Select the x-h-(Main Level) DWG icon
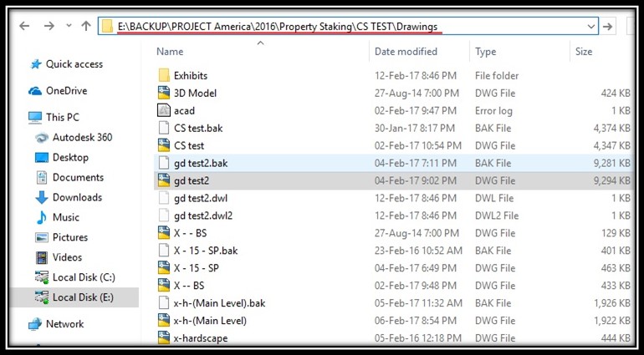This screenshot has width=644, height=355. click(164, 321)
